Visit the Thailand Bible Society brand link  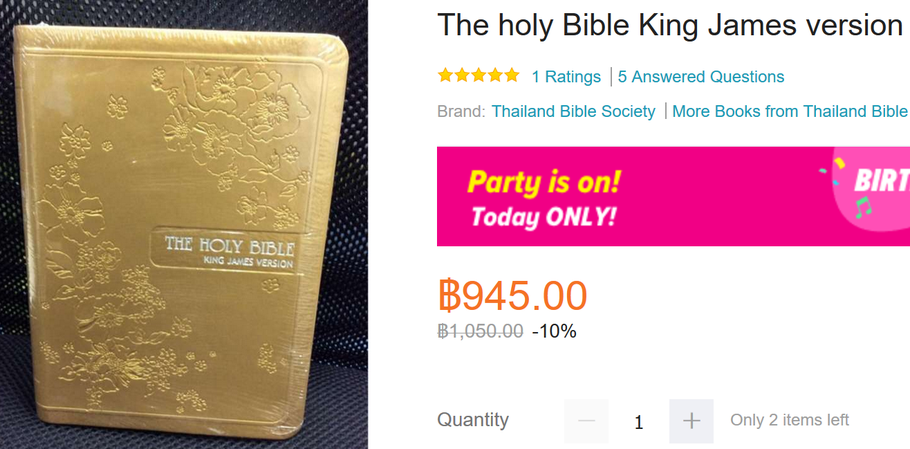pyautogui.click(x=573, y=111)
